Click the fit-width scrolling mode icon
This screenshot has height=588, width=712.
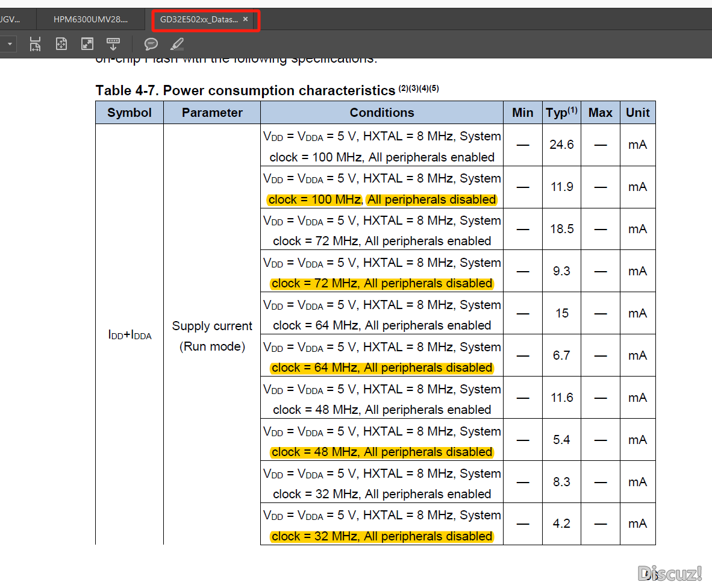[x=35, y=44]
